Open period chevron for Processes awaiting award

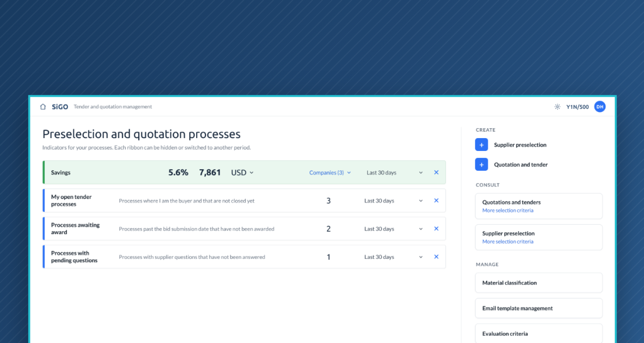pyautogui.click(x=421, y=229)
